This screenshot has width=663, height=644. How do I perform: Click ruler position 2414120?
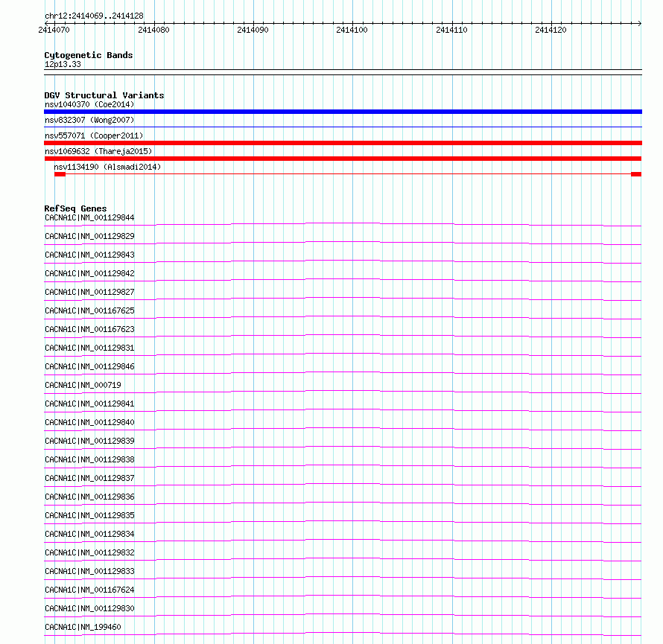click(551, 30)
